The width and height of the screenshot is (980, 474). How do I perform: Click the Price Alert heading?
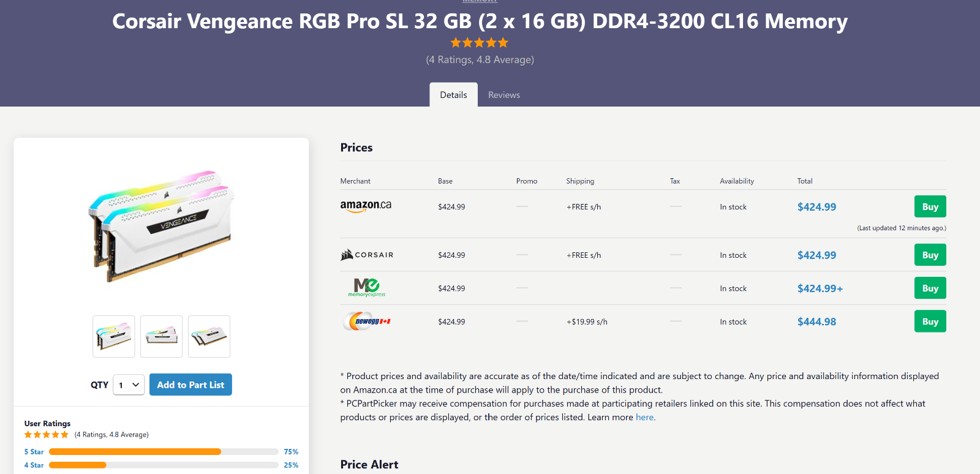point(369,464)
